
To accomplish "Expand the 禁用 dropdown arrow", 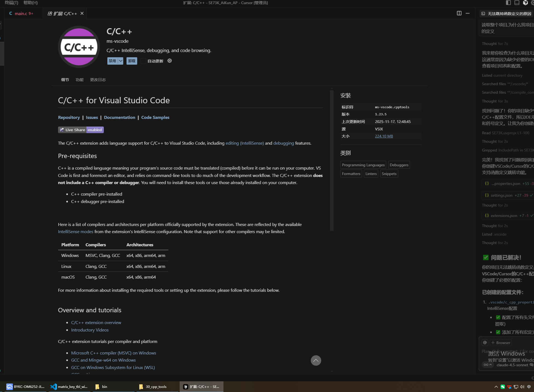I will [x=120, y=61].
